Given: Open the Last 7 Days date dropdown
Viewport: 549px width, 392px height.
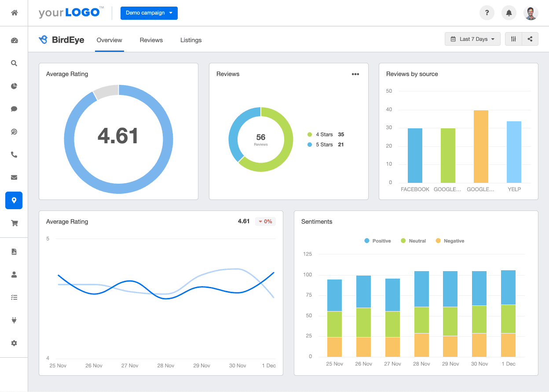Looking at the screenshot, I should pyautogui.click(x=472, y=39).
